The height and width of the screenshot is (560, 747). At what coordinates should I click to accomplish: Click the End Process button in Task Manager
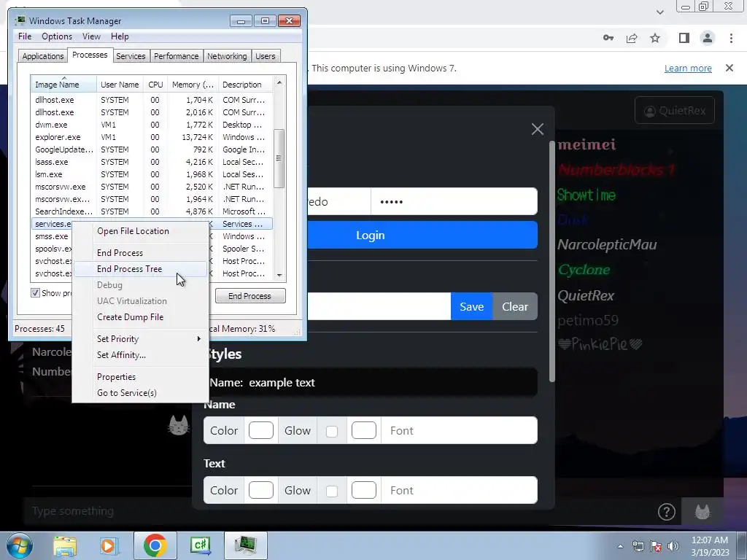pyautogui.click(x=250, y=296)
